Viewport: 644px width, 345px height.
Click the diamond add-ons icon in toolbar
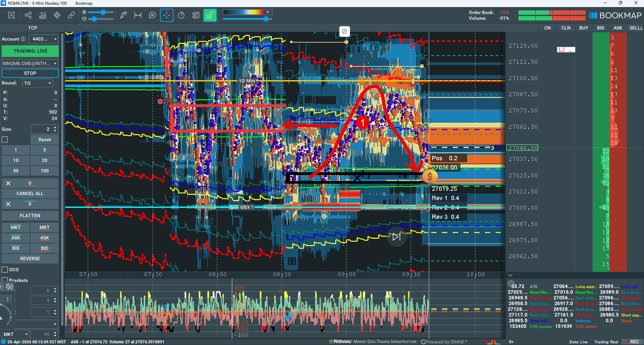[x=57, y=16]
